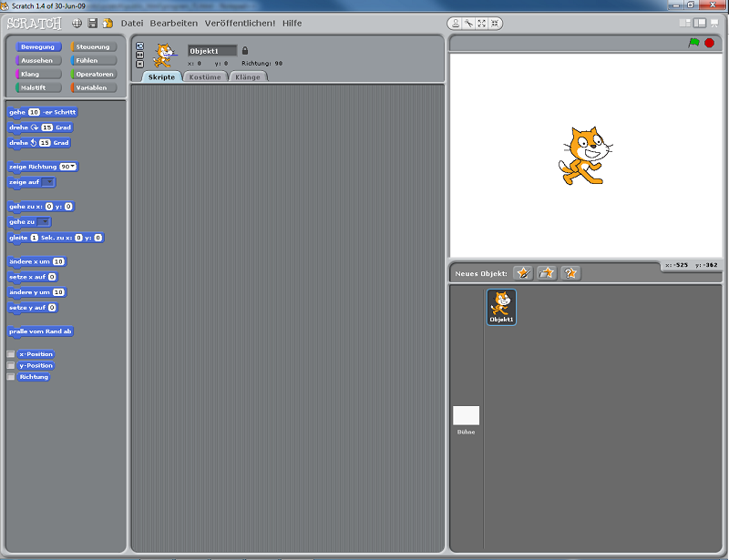Open the Veröffentlichen! menu
729x560 pixels.
[240, 24]
